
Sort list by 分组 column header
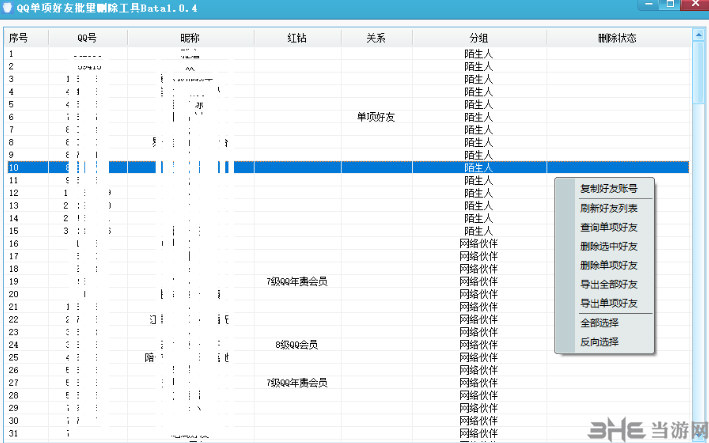click(x=478, y=38)
